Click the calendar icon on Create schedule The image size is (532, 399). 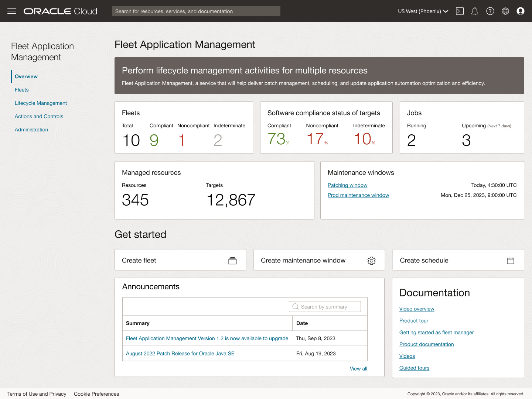(510, 261)
